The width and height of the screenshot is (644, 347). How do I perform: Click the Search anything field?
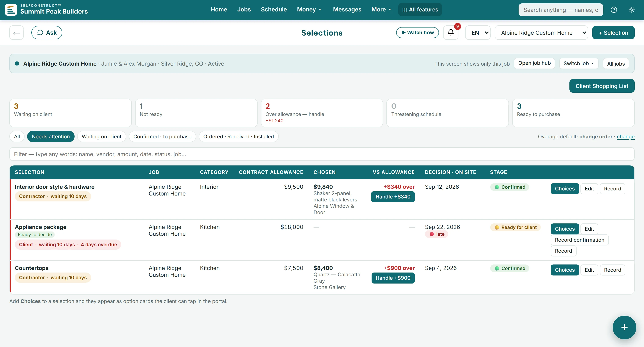(x=561, y=10)
